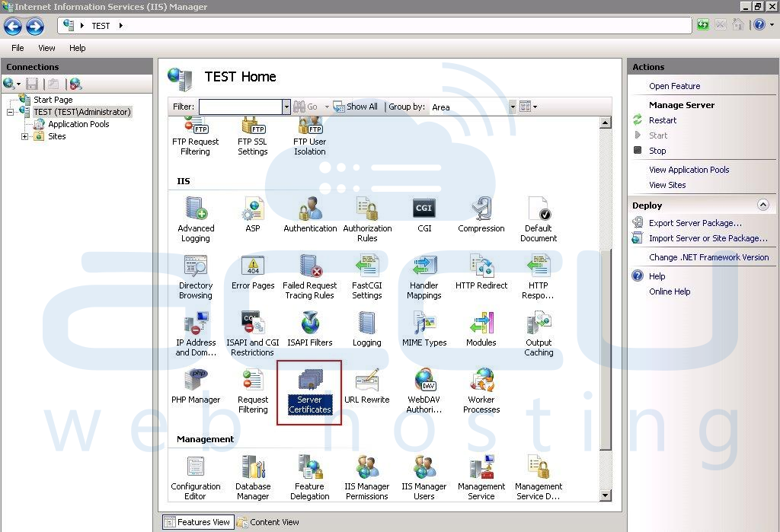This screenshot has height=532, width=780.
Task: Click Restart in Manage Server
Action: (662, 120)
